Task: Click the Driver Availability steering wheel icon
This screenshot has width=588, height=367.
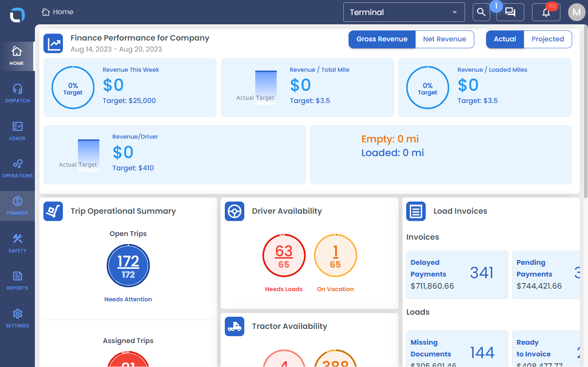Action: click(235, 211)
